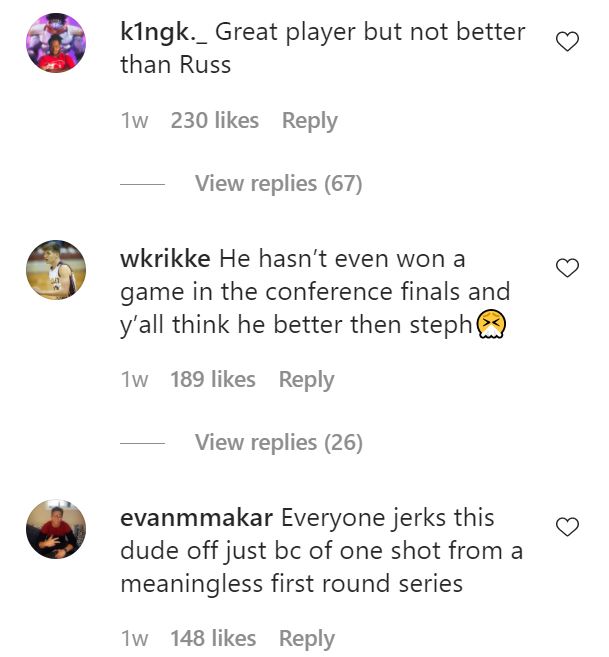Click the 1w timestamp on k1ngk._ comment
The image size is (609, 657).
(134, 121)
